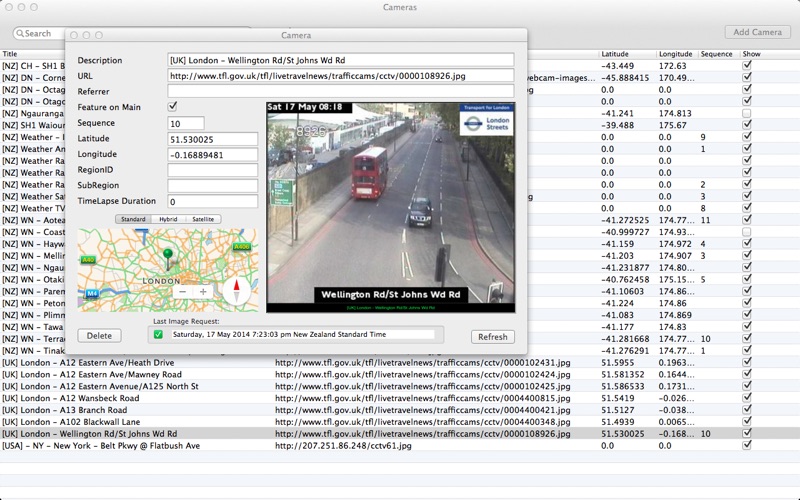800x500 pixels.
Task: Toggle Show for A12 Wansbeck Road row
Action: coord(747,397)
